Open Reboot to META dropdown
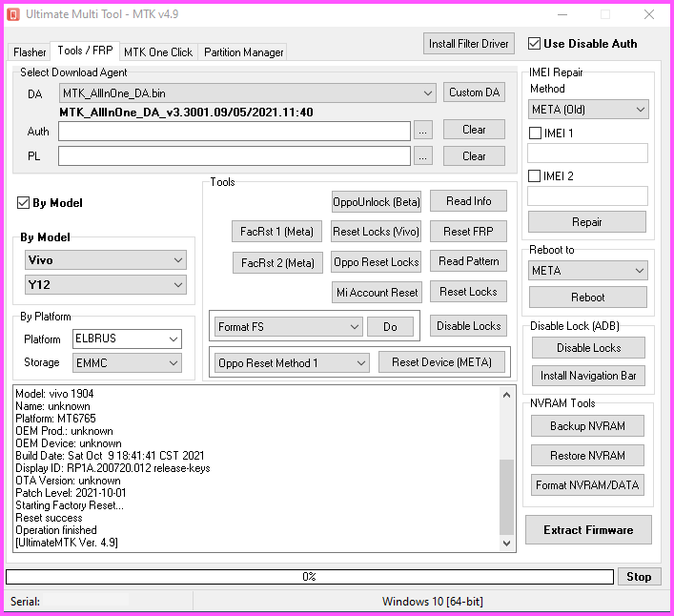The height and width of the screenshot is (616, 674). point(588,271)
